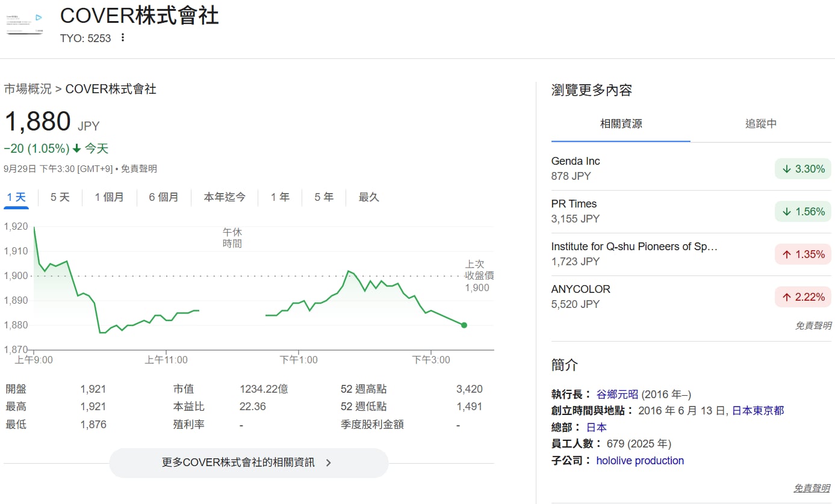Click the 殖利率 label
This screenshot has width=835, height=504.
[x=189, y=425]
